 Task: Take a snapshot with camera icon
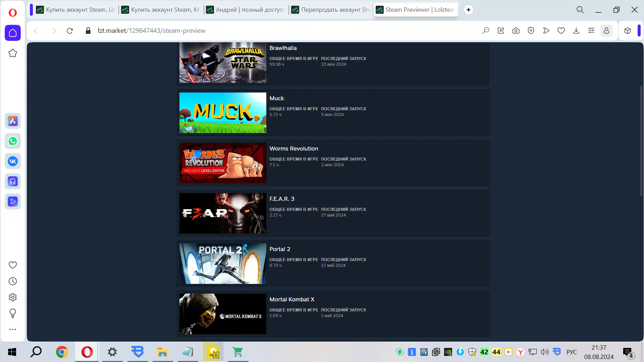pos(516,31)
